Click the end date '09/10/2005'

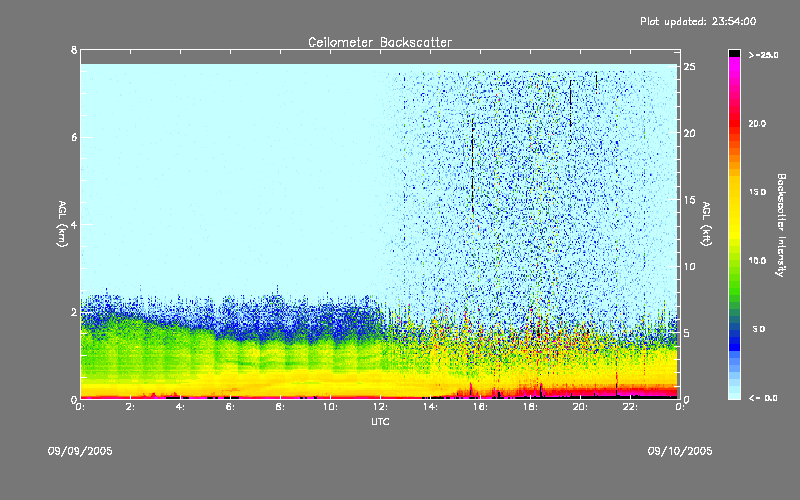pos(680,451)
